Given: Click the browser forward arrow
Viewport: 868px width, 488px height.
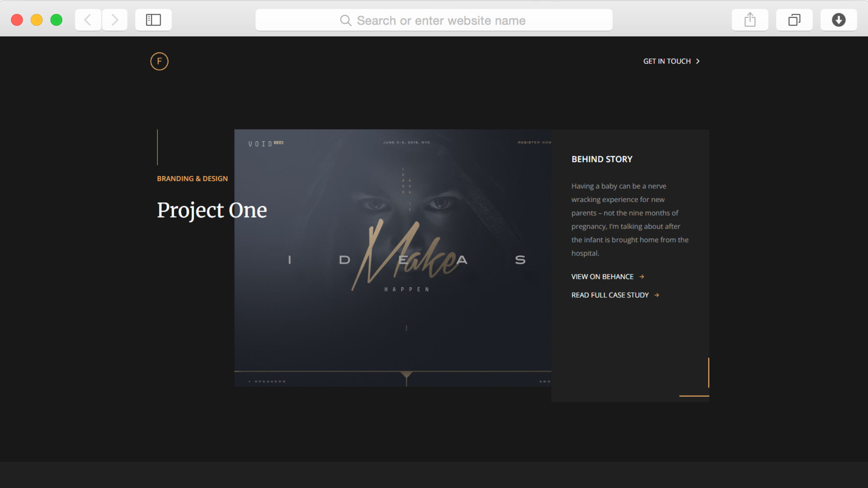Looking at the screenshot, I should pos(115,20).
